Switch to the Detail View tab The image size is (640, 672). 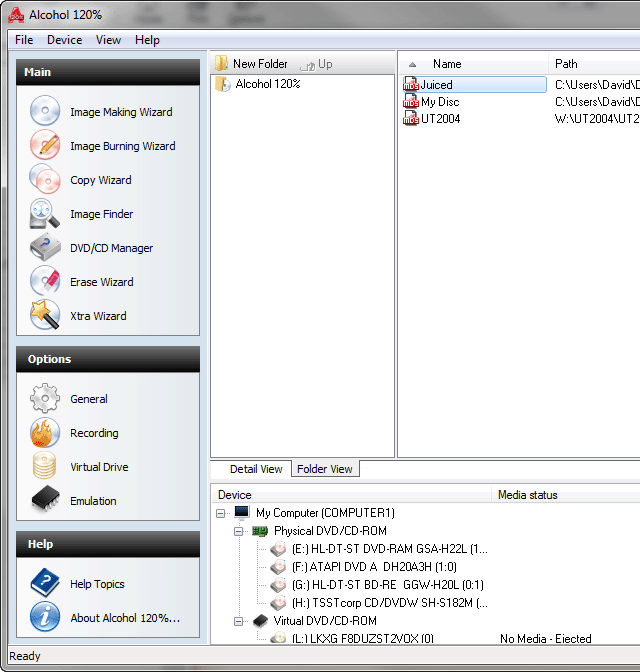click(x=256, y=469)
